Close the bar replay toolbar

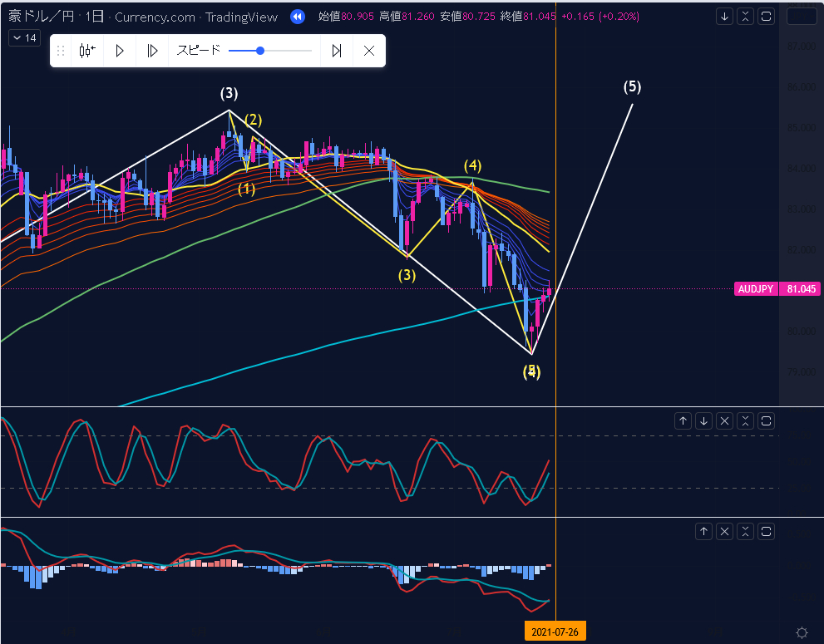click(369, 51)
